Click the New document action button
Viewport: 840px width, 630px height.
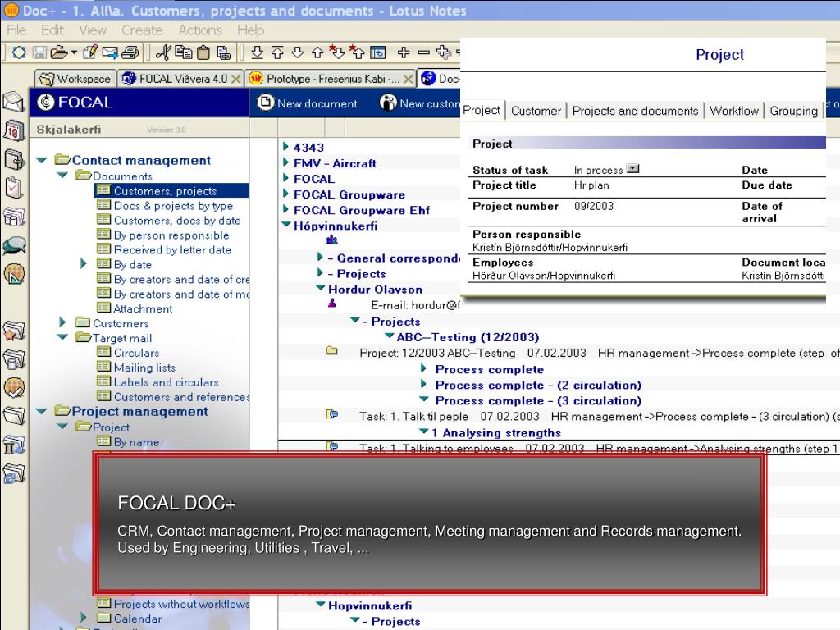[x=307, y=103]
